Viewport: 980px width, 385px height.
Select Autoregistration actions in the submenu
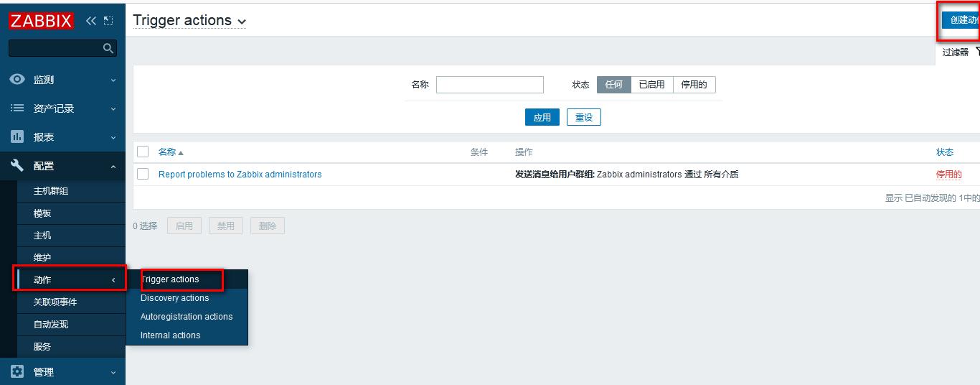tap(187, 317)
